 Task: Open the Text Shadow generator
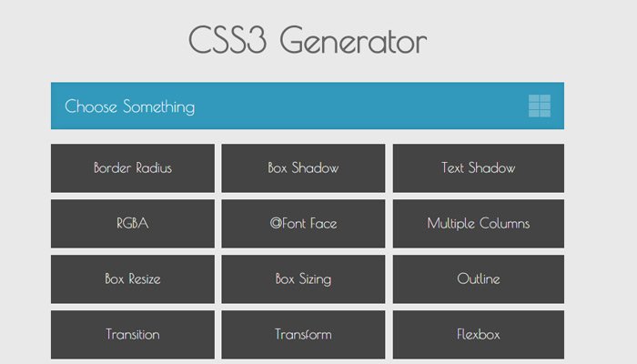click(x=478, y=168)
